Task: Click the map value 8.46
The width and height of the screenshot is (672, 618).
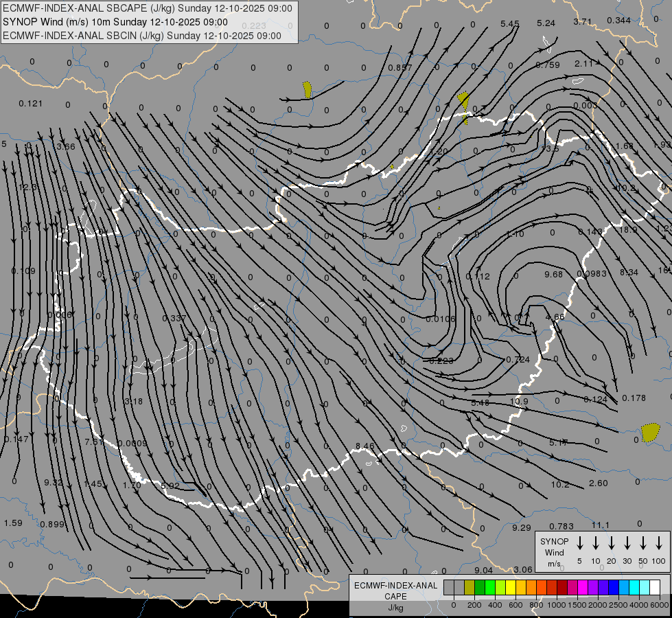Action: pyautogui.click(x=365, y=446)
